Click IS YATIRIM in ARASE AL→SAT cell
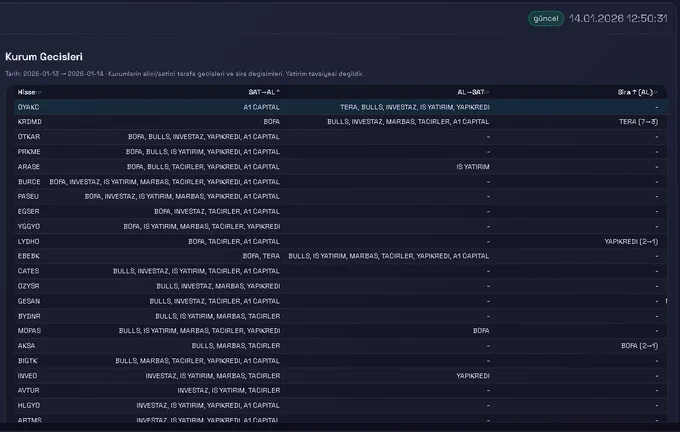680x432 pixels. 473,167
